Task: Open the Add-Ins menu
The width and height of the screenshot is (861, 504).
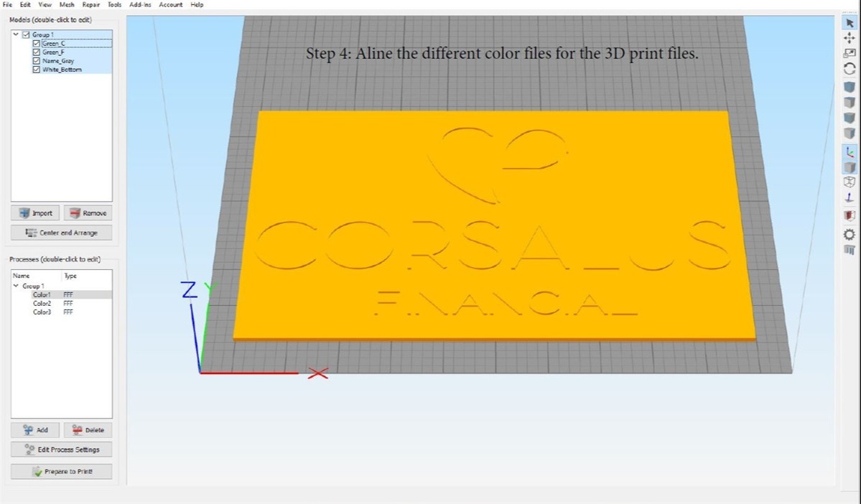Action: (139, 4)
